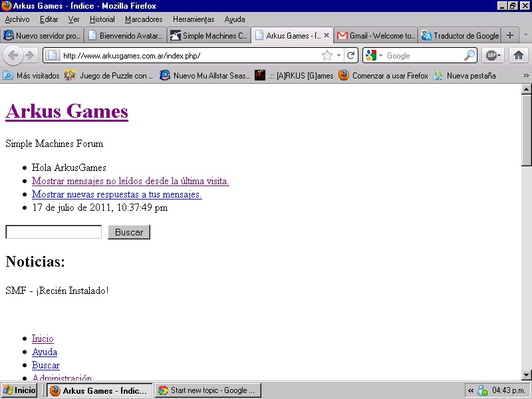Open Juego de Puzzle con bookmark

click(x=108, y=76)
